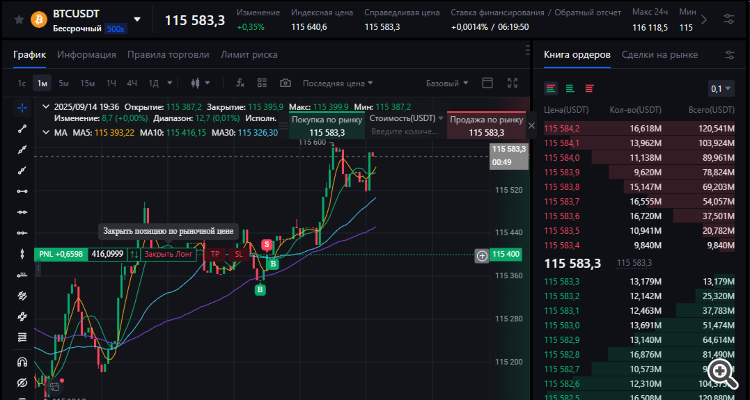The image size is (750, 400).
Task: Open the Стоимость(USDT) unit dropdown
Action: point(407,118)
